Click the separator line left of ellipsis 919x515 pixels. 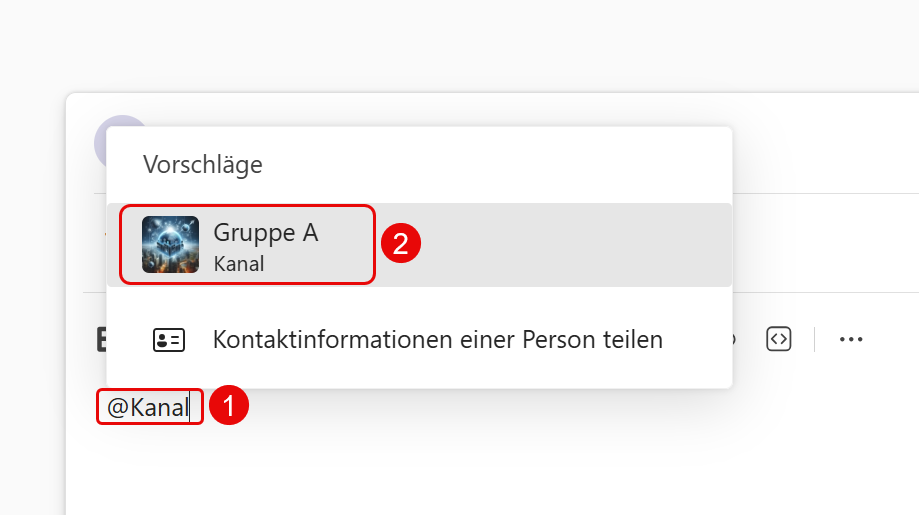814,339
